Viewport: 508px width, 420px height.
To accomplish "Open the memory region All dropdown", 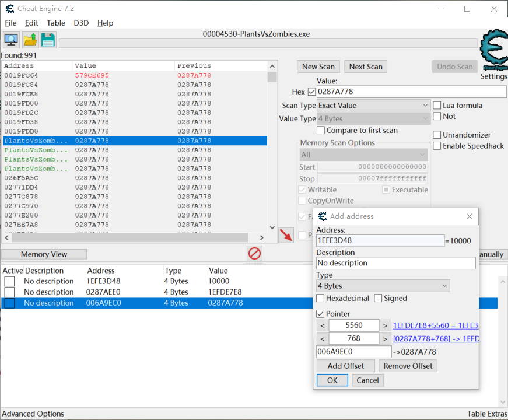I will [363, 155].
